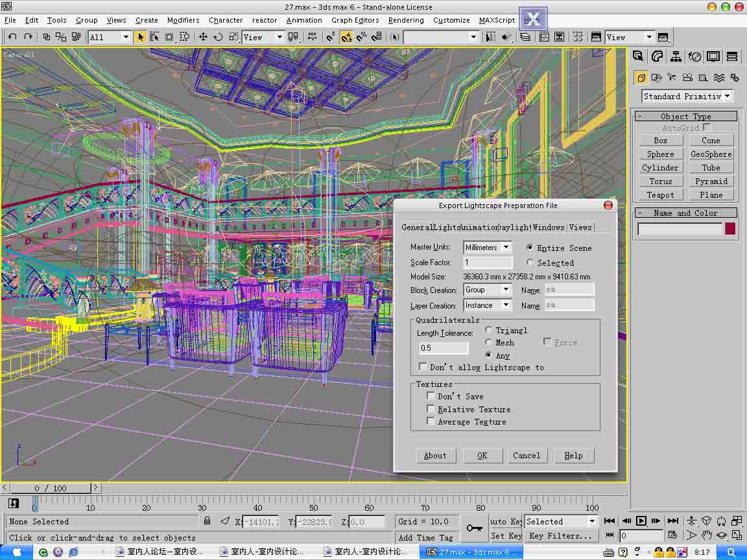The height and width of the screenshot is (560, 747).
Task: Open the Key Filters button
Action: point(560,536)
